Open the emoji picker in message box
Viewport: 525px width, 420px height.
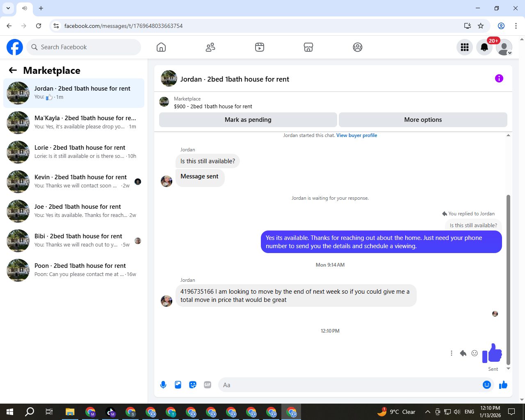pos(487,385)
